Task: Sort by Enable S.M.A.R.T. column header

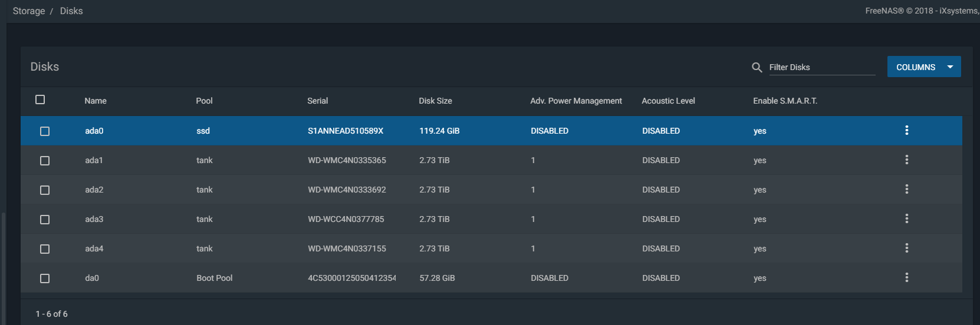Action: (x=785, y=101)
